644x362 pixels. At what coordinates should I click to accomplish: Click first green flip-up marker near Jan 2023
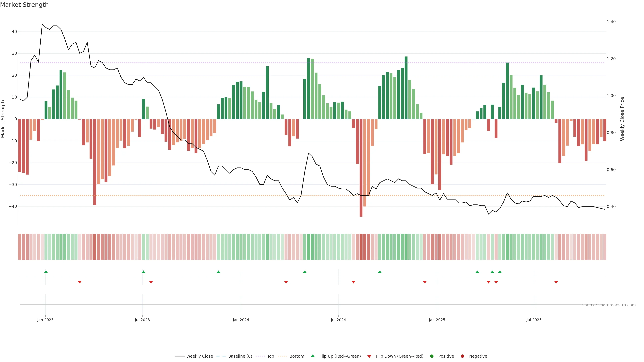[x=46, y=272]
